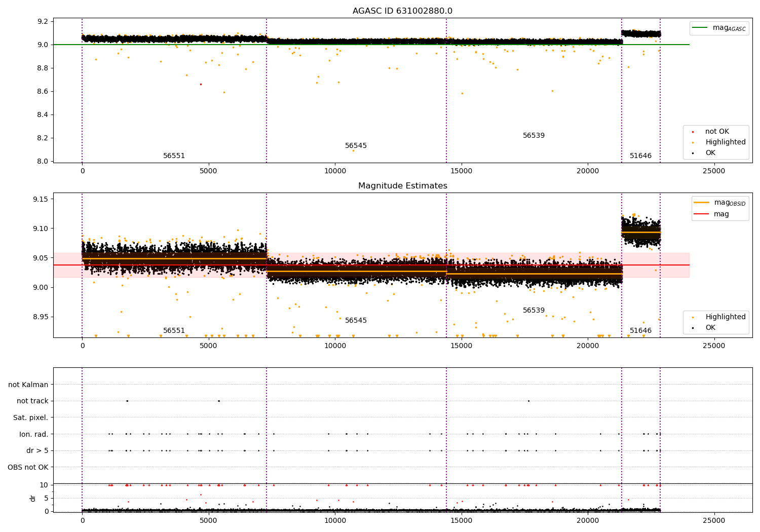Click the "Magnitude Estimates" plot title

pyautogui.click(x=402, y=186)
